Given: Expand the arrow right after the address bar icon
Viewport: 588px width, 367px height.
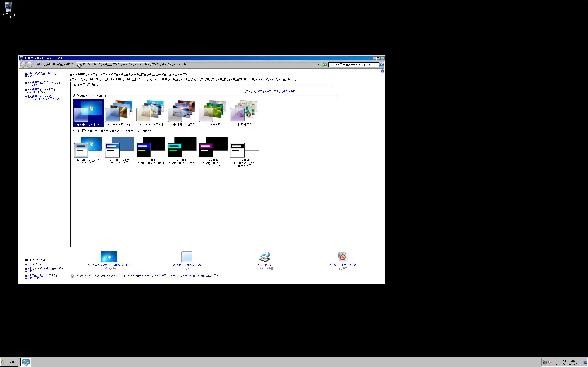Looking at the screenshot, I should point(42,64).
